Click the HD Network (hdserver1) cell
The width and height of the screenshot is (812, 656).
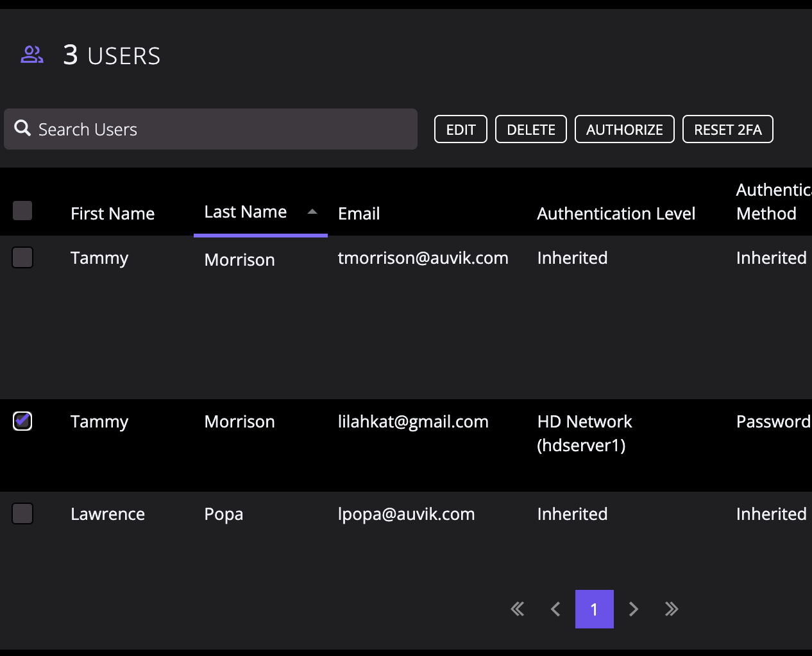[x=584, y=433]
